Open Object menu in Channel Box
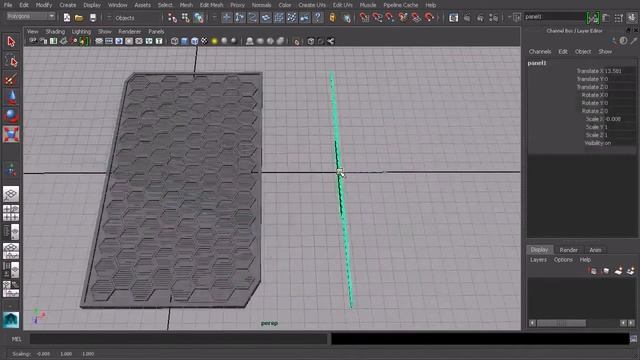 point(583,51)
